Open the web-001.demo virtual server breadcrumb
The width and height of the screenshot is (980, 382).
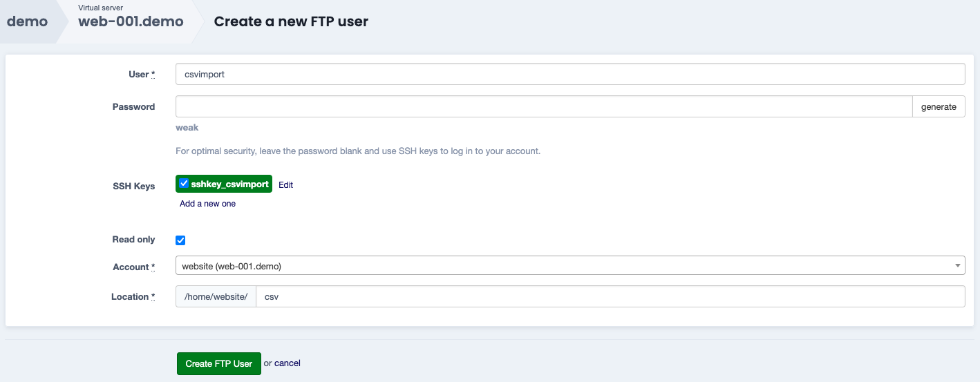(x=131, y=21)
